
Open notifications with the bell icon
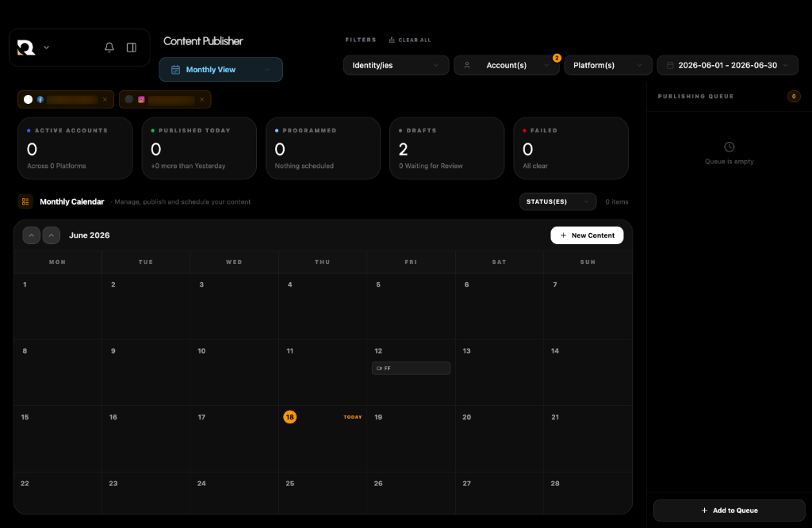[109, 48]
